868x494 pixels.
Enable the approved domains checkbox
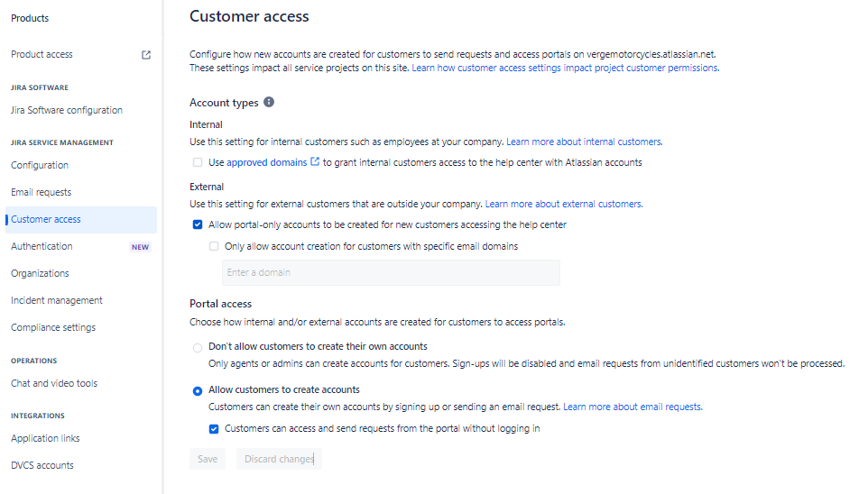(x=198, y=163)
